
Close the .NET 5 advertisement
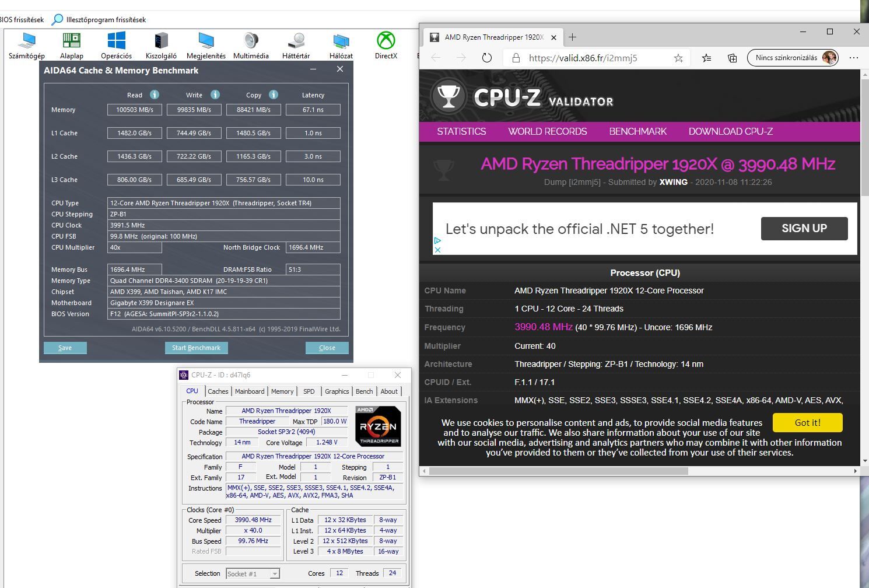[437, 250]
